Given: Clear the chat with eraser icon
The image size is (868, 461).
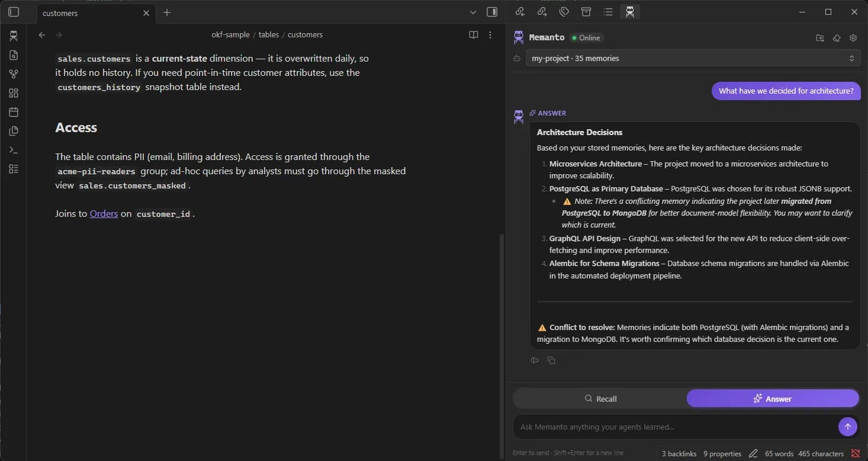Looking at the screenshot, I should (x=837, y=38).
